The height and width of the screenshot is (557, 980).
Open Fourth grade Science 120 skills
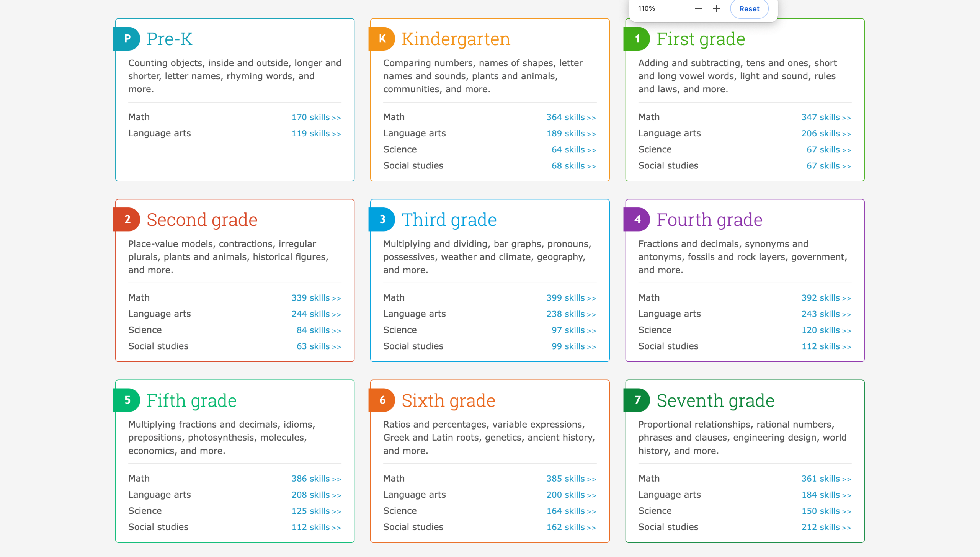pyautogui.click(x=826, y=330)
